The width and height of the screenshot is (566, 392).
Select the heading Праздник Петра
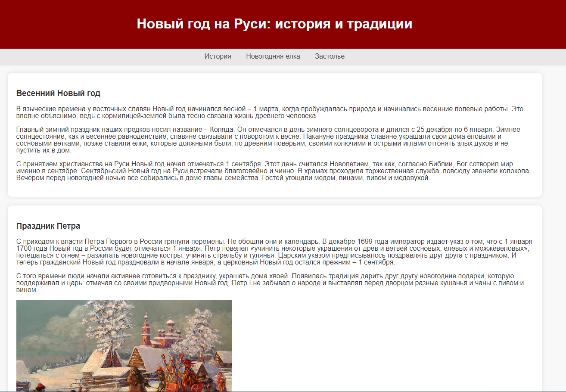pos(48,226)
